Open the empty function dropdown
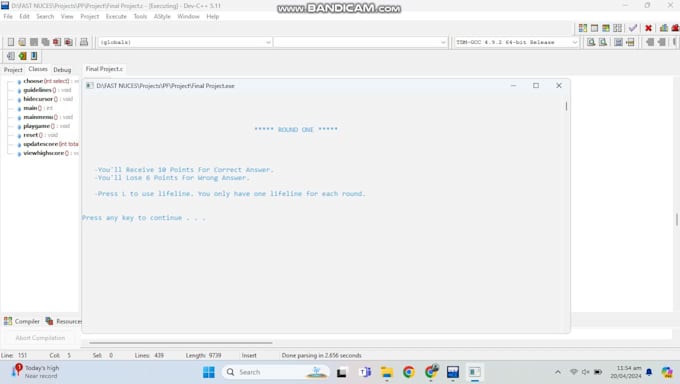 360,42
